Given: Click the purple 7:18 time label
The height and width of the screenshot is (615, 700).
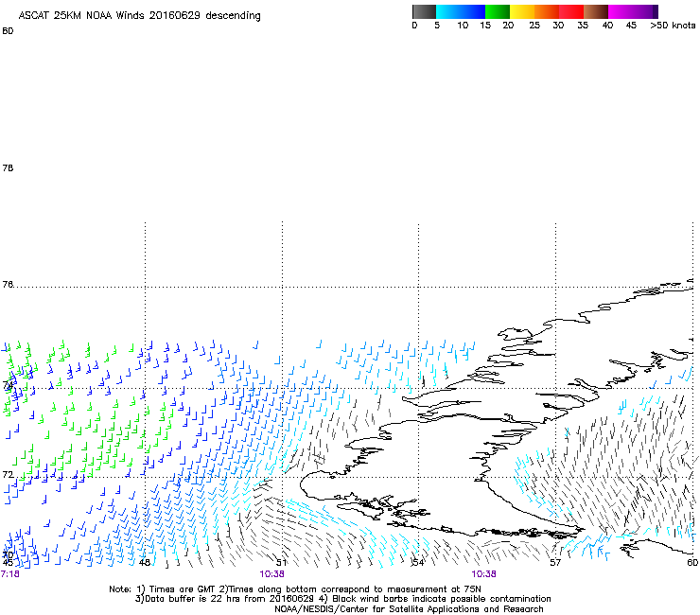Looking at the screenshot, I should [x=9, y=574].
